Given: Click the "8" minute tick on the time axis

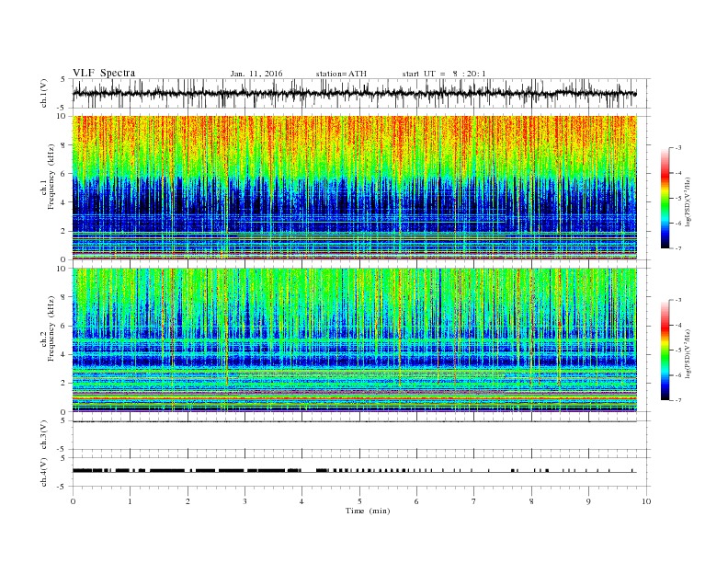Looking at the screenshot, I should (x=531, y=501).
